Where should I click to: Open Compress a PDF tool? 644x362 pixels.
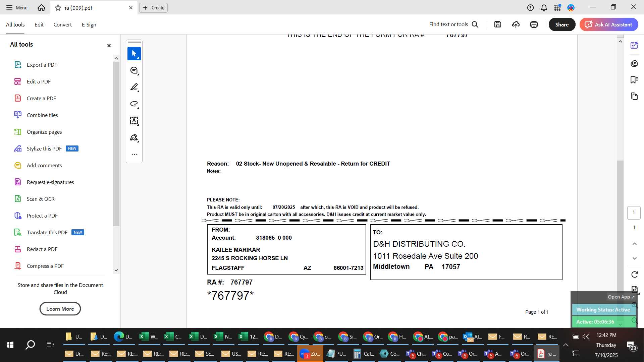45,266
